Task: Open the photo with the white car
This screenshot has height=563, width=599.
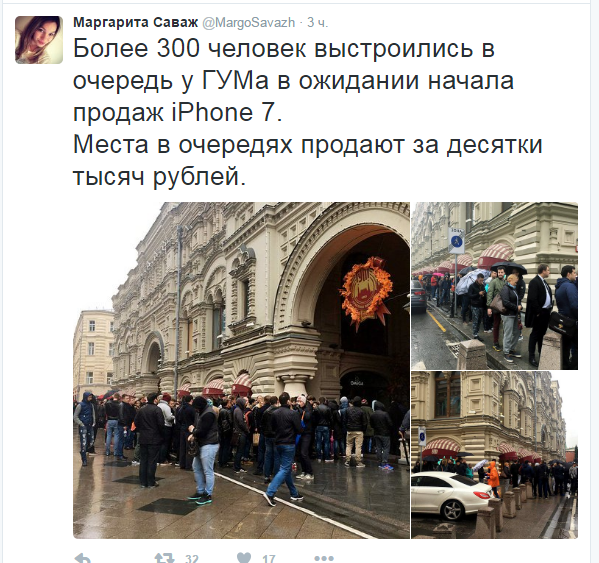Action: pos(495,455)
